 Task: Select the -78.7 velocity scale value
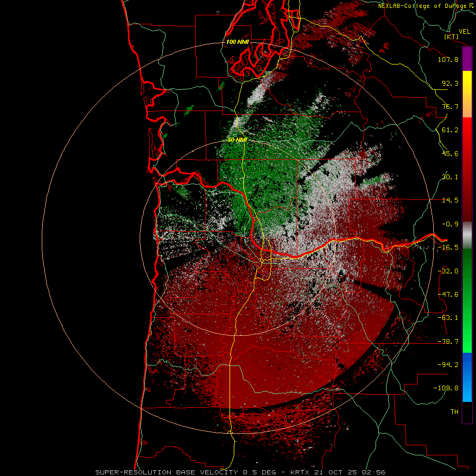tap(448, 342)
